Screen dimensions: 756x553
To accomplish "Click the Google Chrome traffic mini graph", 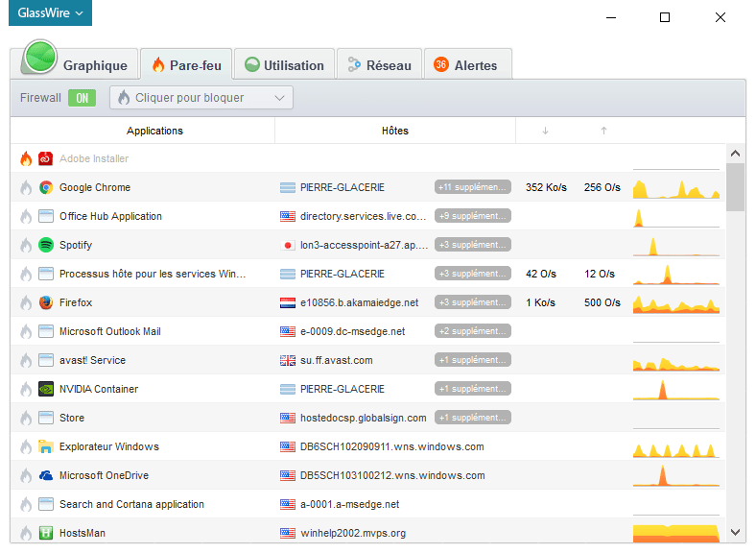I will 676,188.
